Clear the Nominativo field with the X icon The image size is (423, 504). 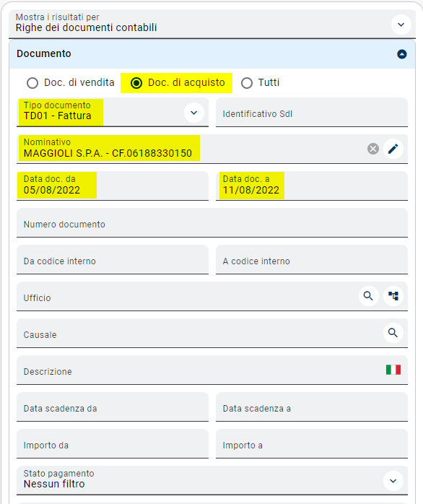[x=373, y=149]
